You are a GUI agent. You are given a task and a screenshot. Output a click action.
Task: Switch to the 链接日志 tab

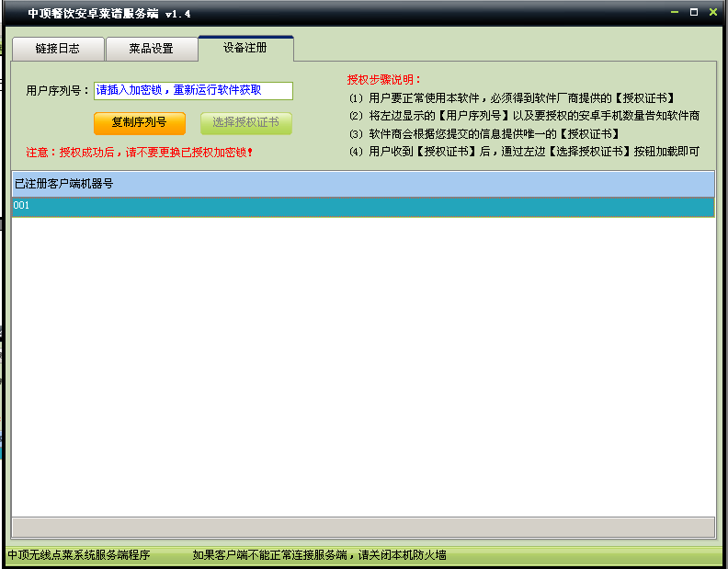coord(57,49)
